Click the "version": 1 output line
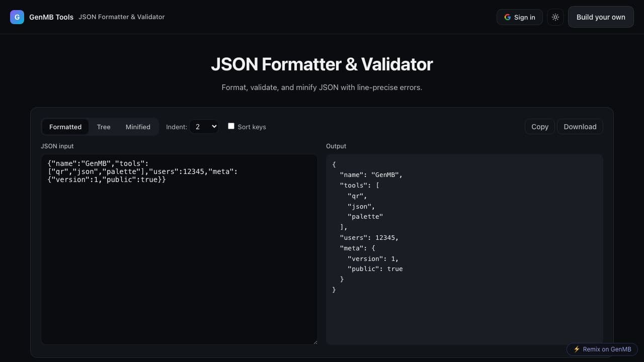This screenshot has width=644, height=362. point(373,259)
